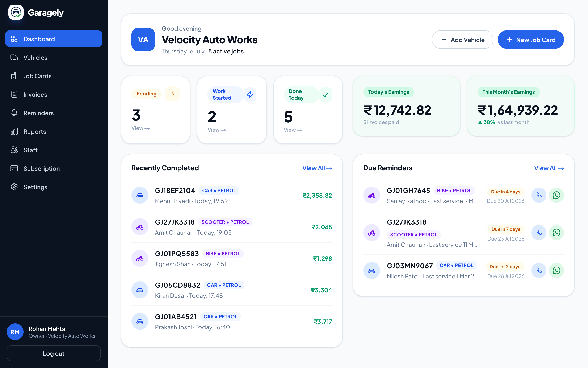Open the Dashboard menu item

pyautogui.click(x=54, y=39)
